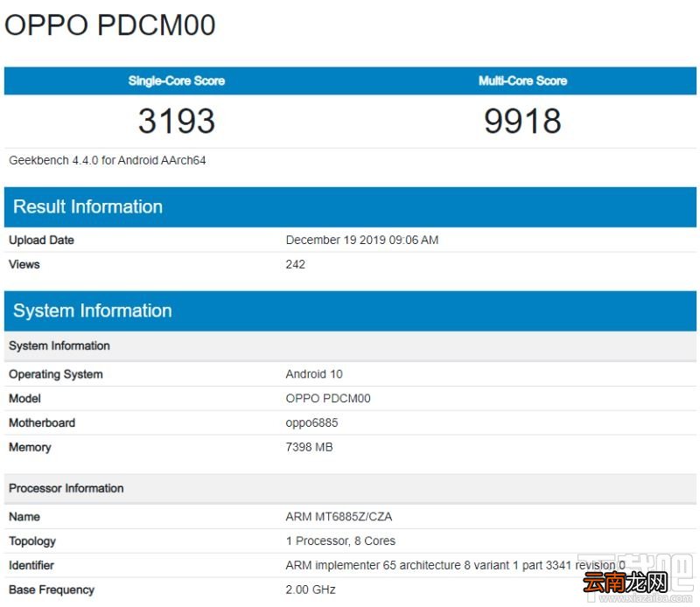Image resolution: width=700 pixels, height=607 pixels.
Task: Select the Operating System label
Action: (x=56, y=374)
